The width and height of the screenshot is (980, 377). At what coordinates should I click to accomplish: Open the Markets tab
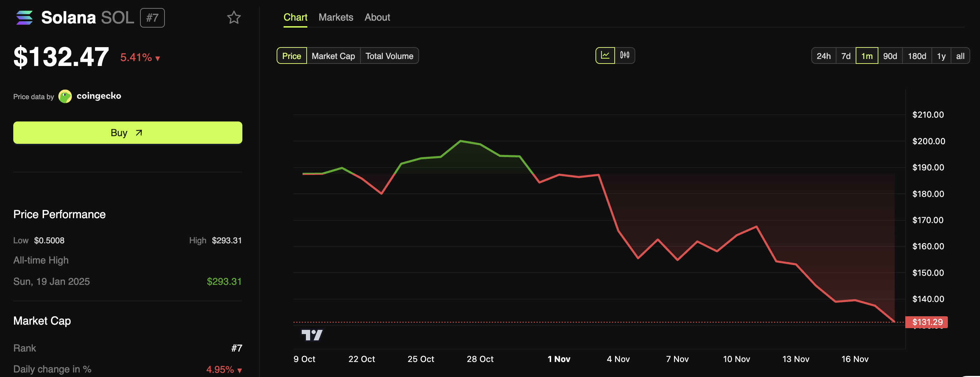tap(336, 17)
